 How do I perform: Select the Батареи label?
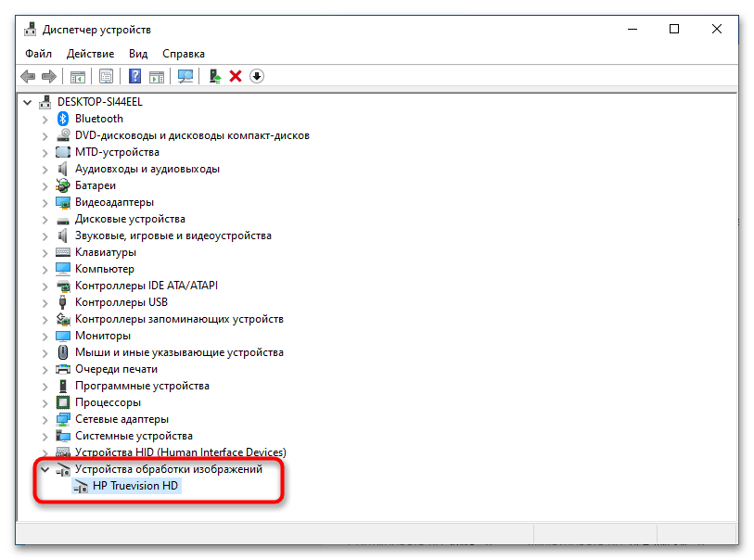pyautogui.click(x=96, y=185)
